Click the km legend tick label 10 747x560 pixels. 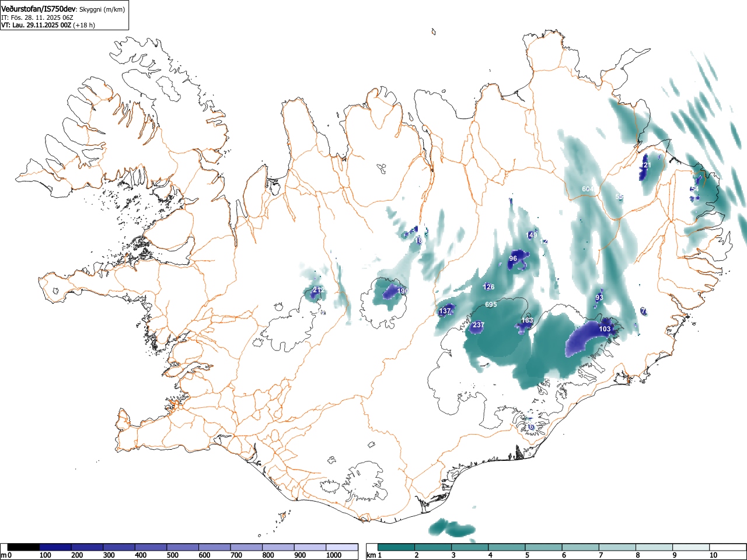[x=713, y=555]
